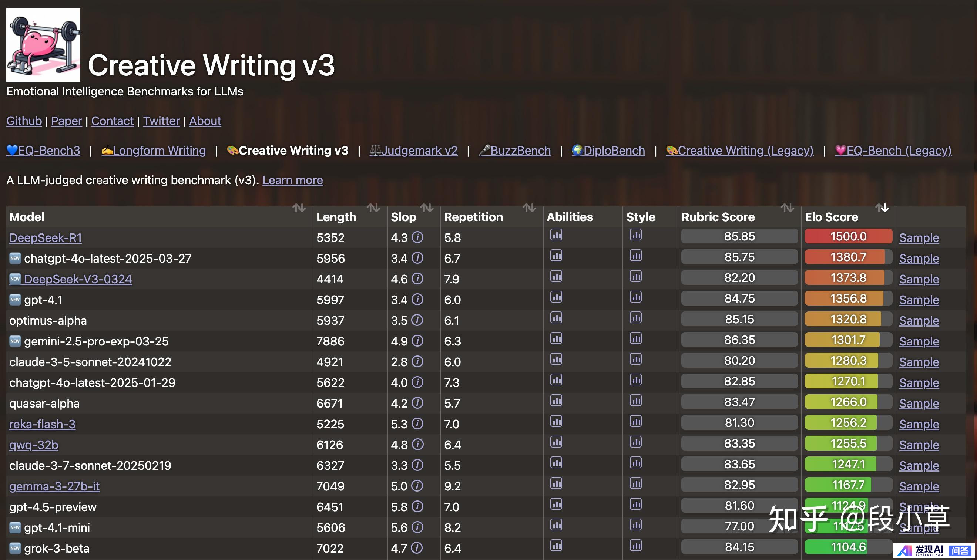View Sample for gpt-4.1 row

[x=919, y=300]
